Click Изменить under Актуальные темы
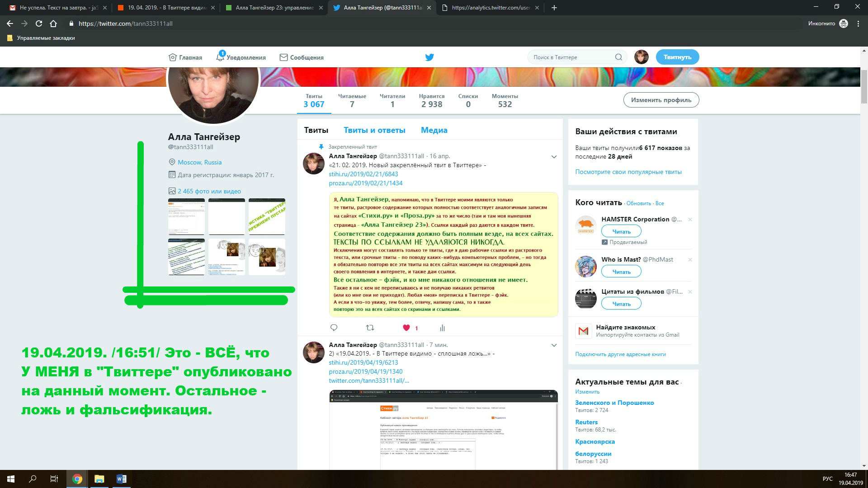 tap(587, 392)
